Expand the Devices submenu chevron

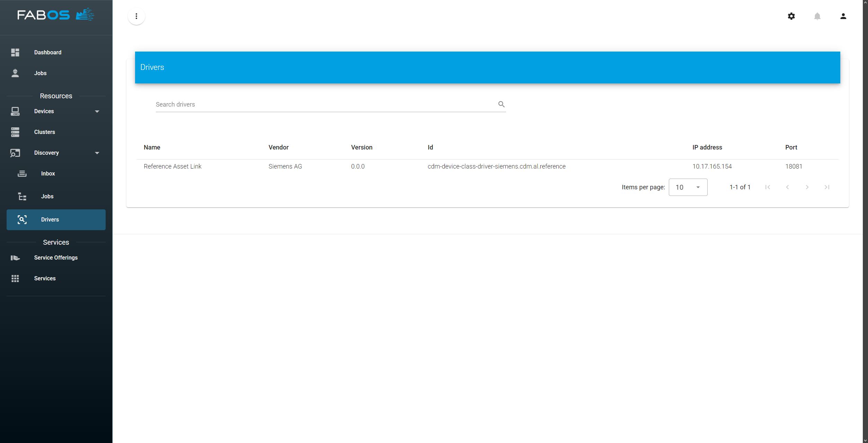(x=97, y=111)
